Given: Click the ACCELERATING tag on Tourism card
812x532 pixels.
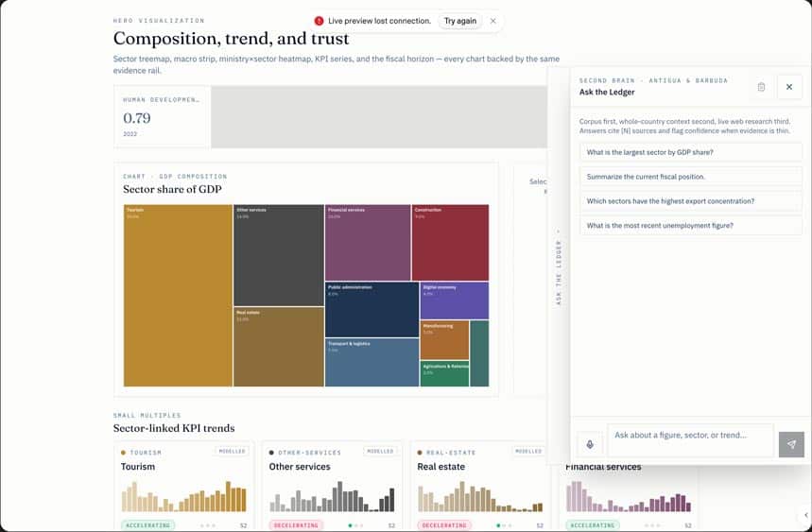Looking at the screenshot, I should tap(148, 525).
